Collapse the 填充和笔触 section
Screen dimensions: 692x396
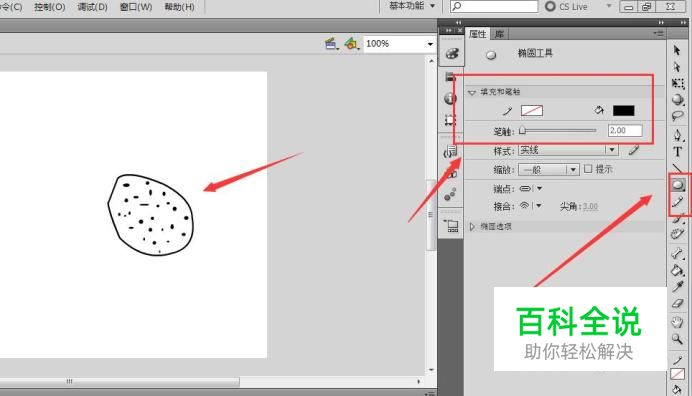[472, 92]
